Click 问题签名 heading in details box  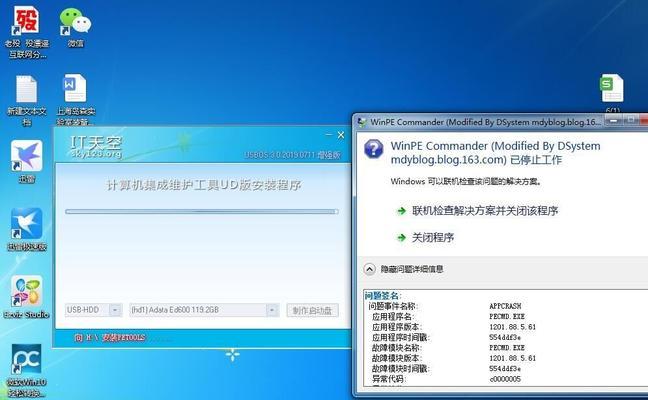(x=383, y=295)
